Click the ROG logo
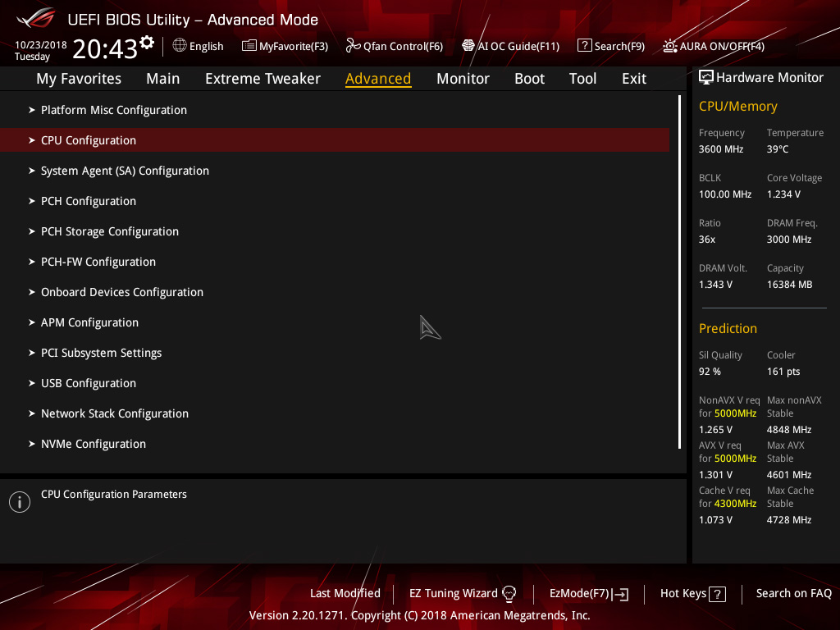This screenshot has height=630, width=840. [x=36, y=18]
